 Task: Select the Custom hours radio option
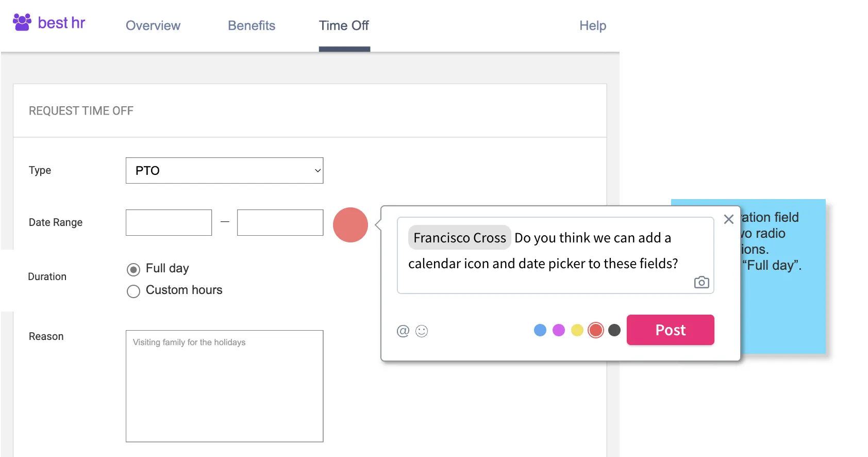[133, 291]
